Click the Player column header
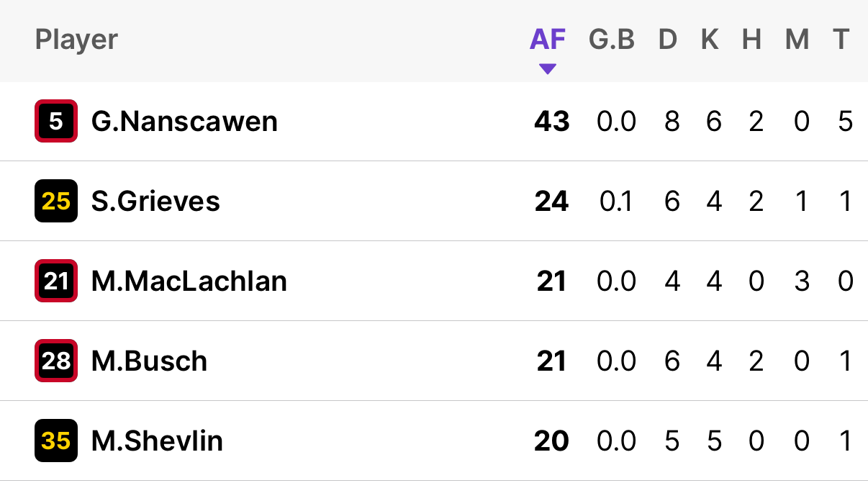The width and height of the screenshot is (868, 483). 76,40
